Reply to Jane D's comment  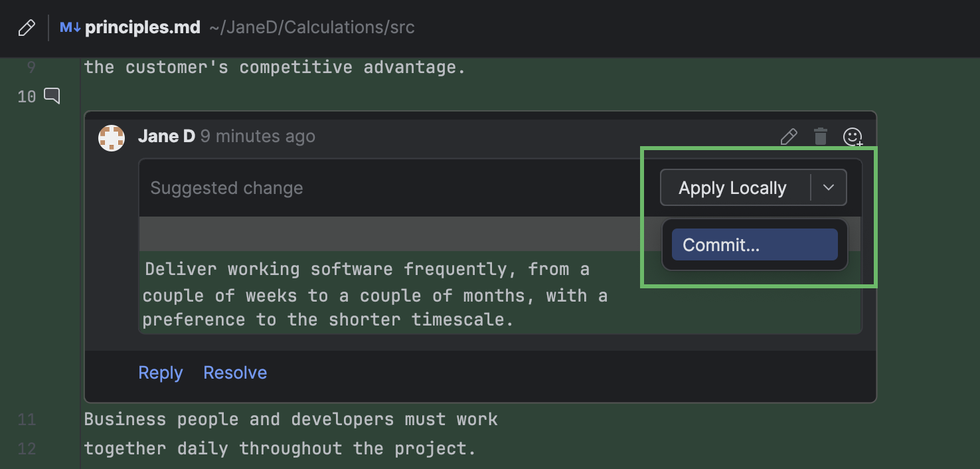pyautogui.click(x=160, y=372)
